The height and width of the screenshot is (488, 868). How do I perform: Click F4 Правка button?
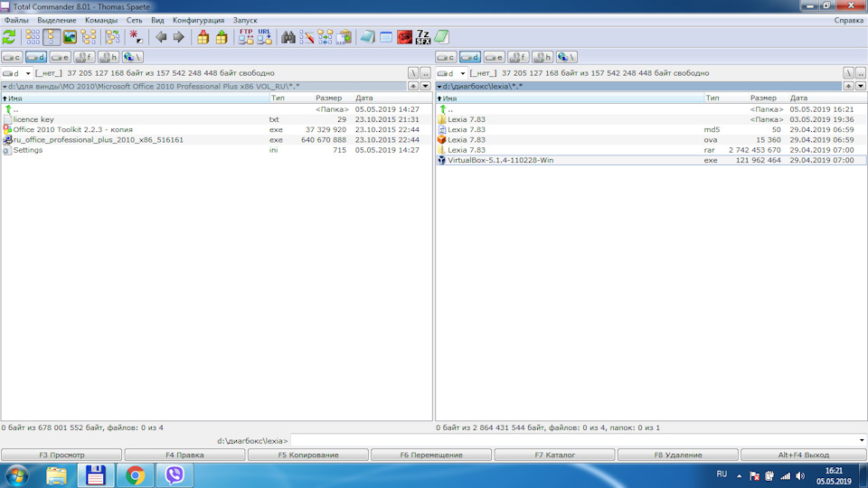pos(184,455)
